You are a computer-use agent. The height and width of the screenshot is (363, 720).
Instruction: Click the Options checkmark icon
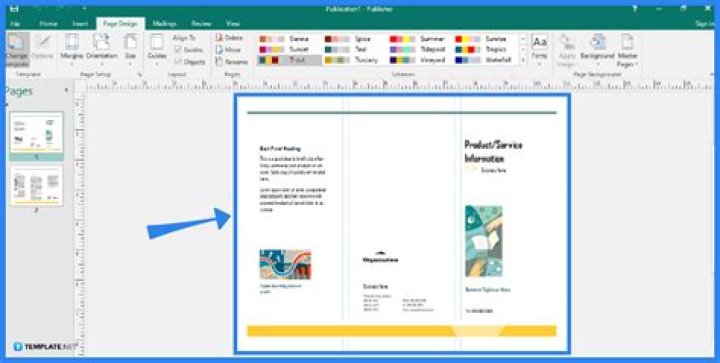pyautogui.click(x=43, y=46)
